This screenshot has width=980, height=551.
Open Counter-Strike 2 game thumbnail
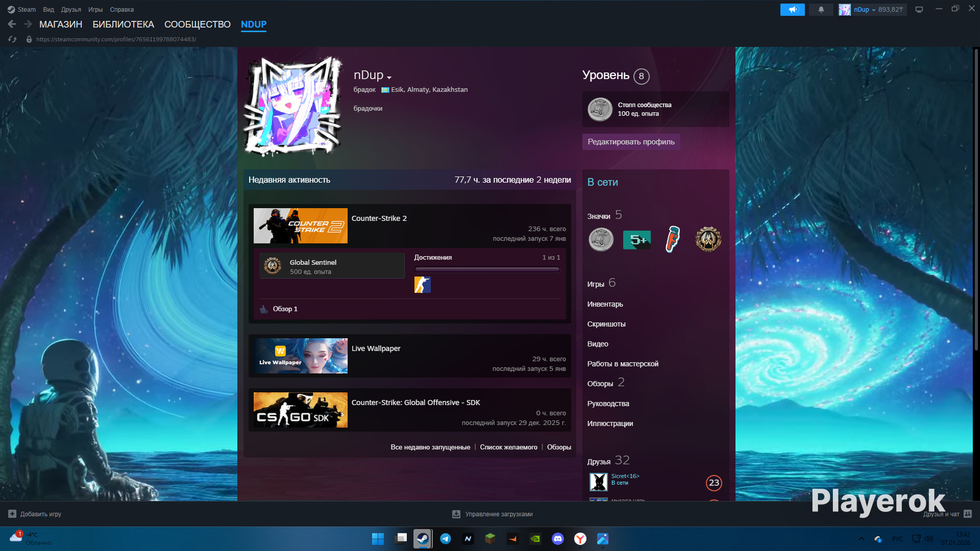coord(300,226)
